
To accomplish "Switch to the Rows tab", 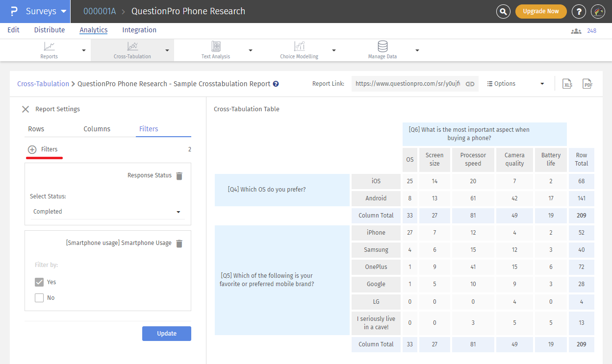I will coord(36,129).
